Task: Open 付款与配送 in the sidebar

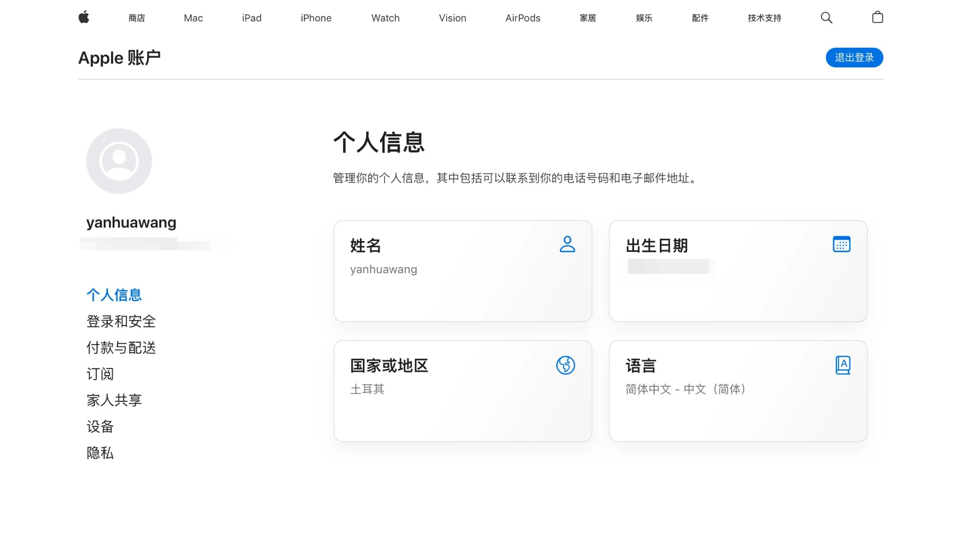Action: coord(121,347)
